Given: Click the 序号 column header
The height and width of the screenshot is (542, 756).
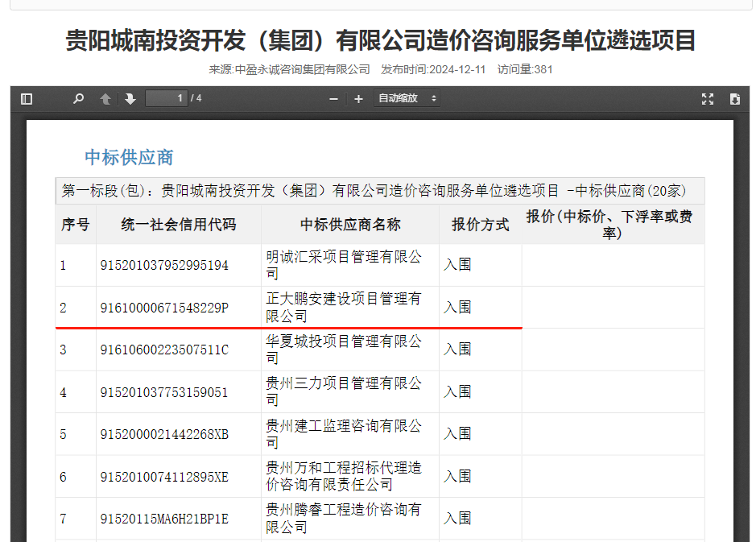Looking at the screenshot, I should [x=76, y=225].
